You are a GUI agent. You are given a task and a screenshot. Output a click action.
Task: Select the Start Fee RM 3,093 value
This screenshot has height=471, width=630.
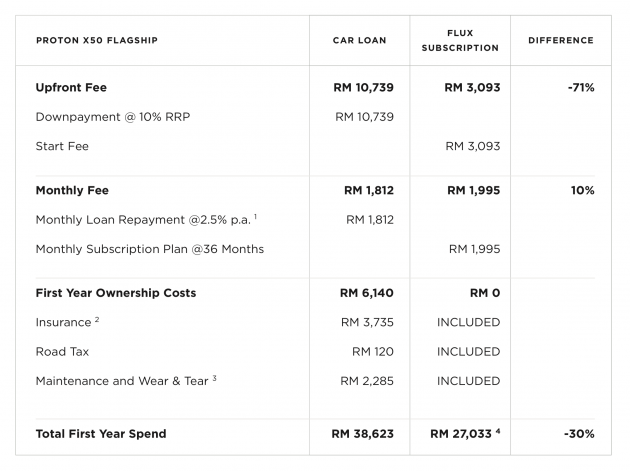(x=473, y=146)
